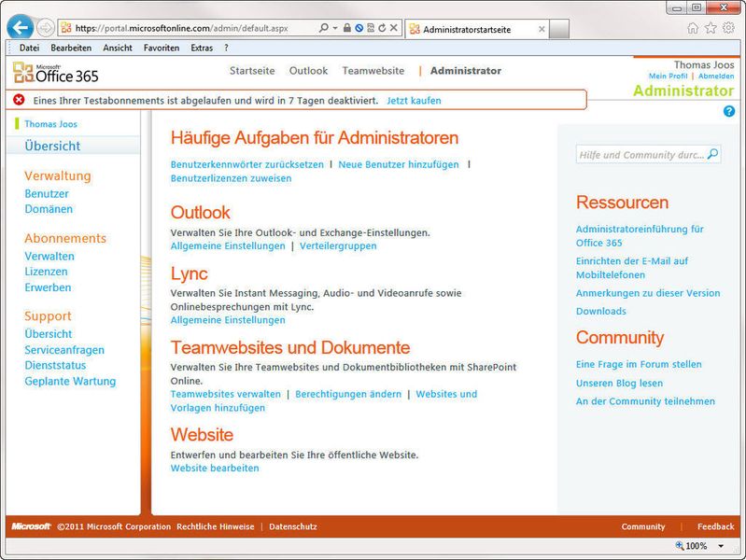This screenshot has width=746, height=560.
Task: Go to the browser Home page icon
Action: click(693, 28)
